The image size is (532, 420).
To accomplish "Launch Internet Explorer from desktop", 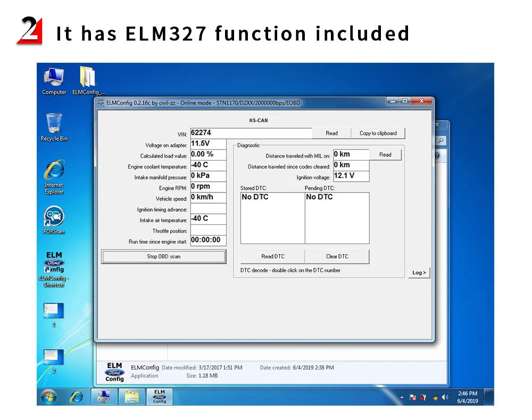I will pyautogui.click(x=54, y=177).
